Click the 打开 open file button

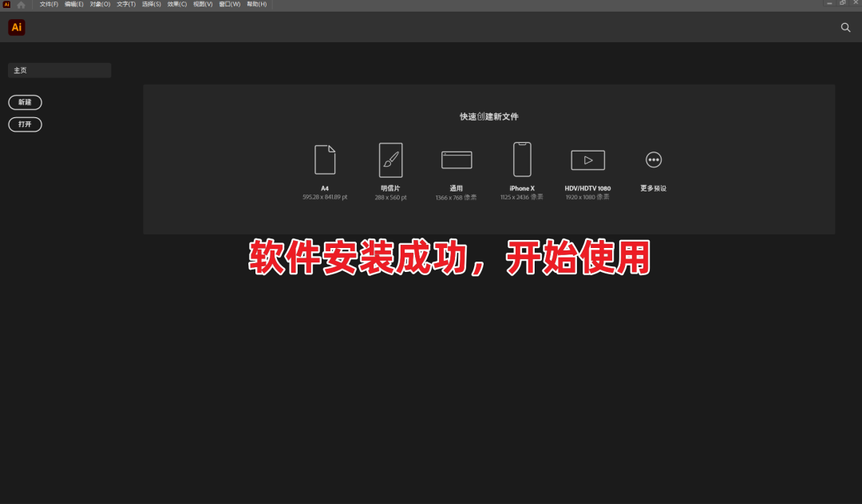tap(25, 124)
